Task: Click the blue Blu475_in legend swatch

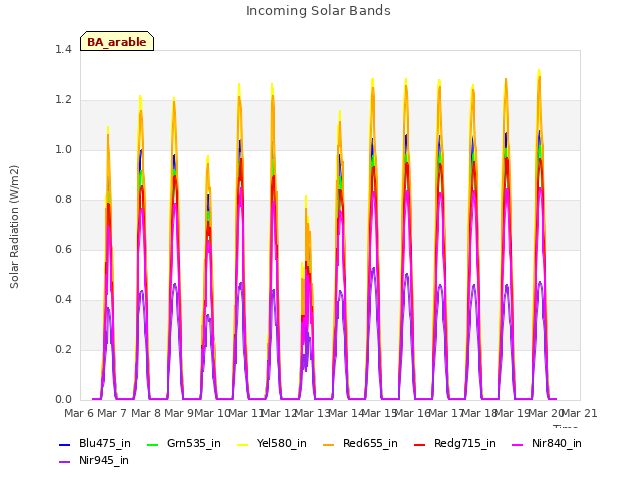Action: pyautogui.click(x=64, y=444)
